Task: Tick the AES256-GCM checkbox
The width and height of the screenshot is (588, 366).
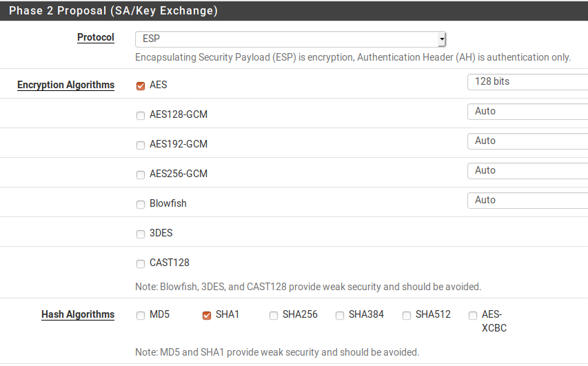Action: (141, 175)
